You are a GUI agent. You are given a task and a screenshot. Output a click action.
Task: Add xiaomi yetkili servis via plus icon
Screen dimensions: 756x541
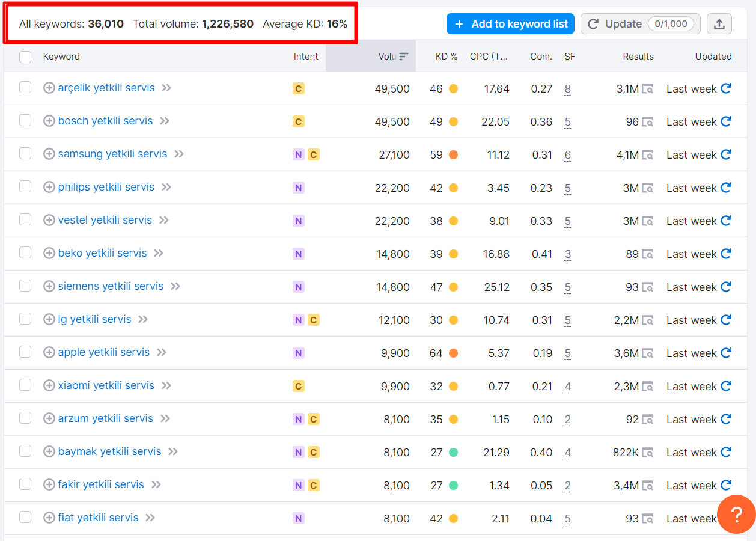[x=49, y=385]
